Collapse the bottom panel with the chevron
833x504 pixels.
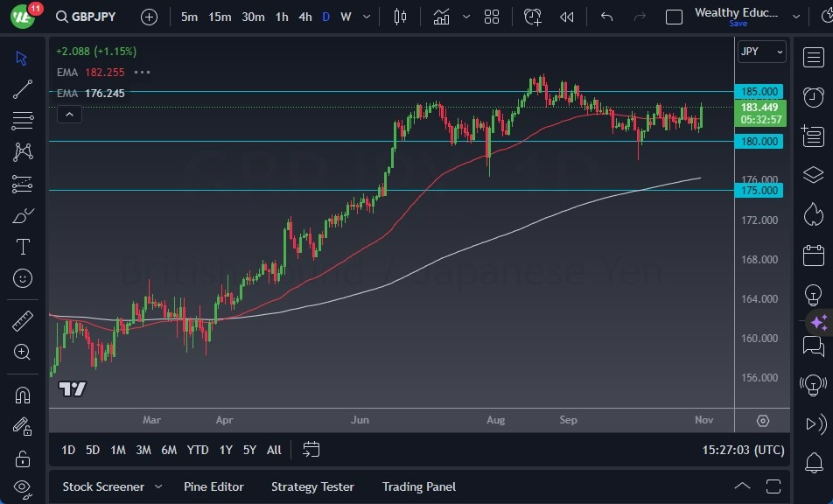point(742,486)
